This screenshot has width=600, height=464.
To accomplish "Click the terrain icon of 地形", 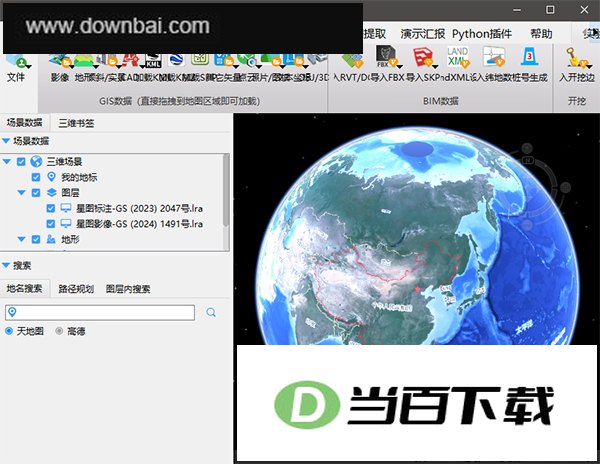I will pos(51,239).
